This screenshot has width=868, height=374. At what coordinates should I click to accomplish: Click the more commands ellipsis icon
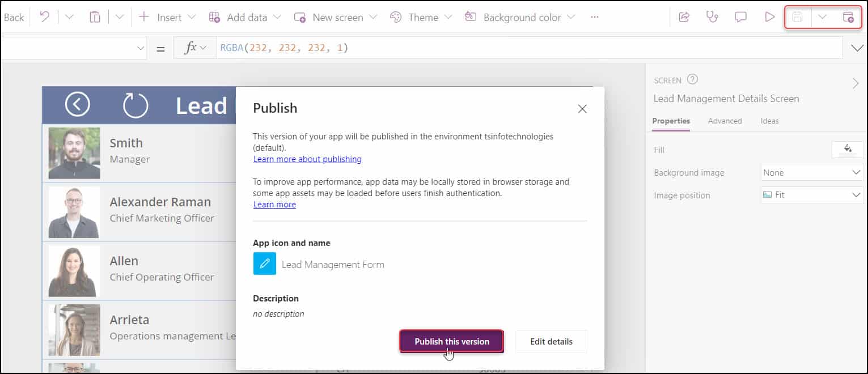594,17
